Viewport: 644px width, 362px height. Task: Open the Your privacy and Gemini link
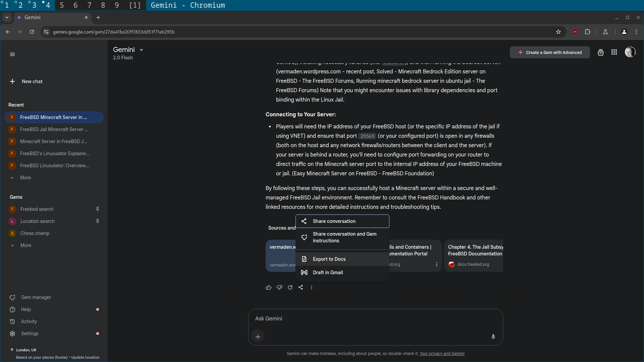click(442, 354)
